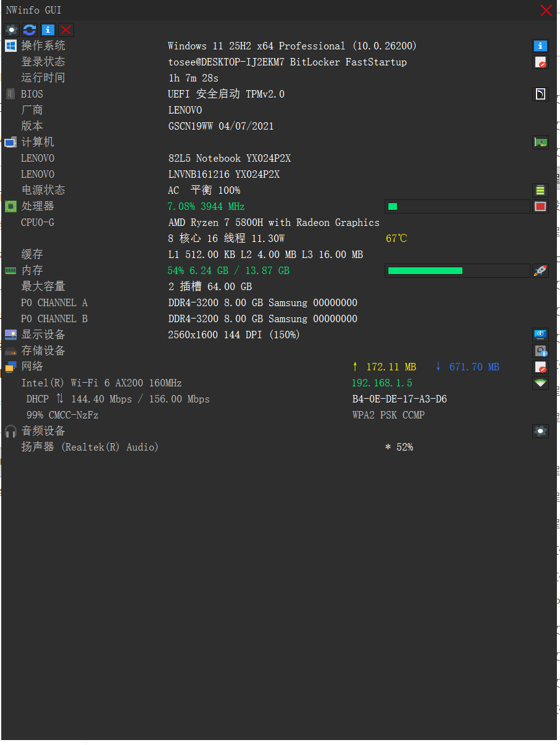The width and height of the screenshot is (560, 745).
Task: Open the monitor icon on the 显示设备 row
Action: pyautogui.click(x=540, y=335)
